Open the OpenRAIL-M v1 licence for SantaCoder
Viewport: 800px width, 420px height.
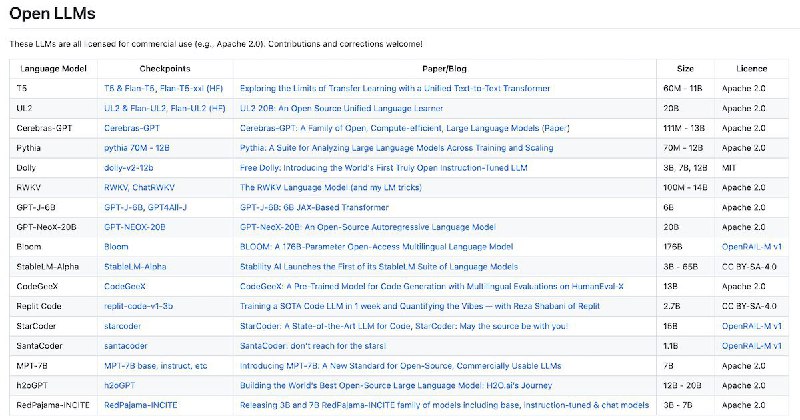pos(752,346)
